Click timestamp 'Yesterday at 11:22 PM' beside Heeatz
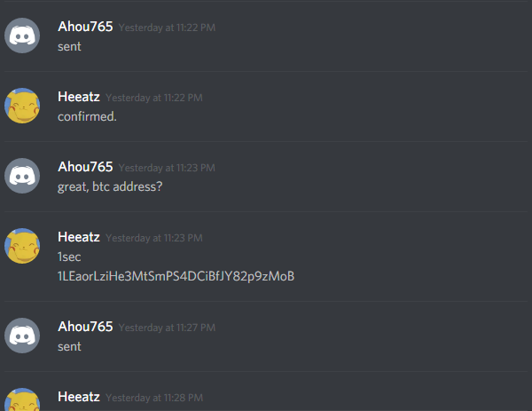This screenshot has width=532, height=411. (154, 98)
